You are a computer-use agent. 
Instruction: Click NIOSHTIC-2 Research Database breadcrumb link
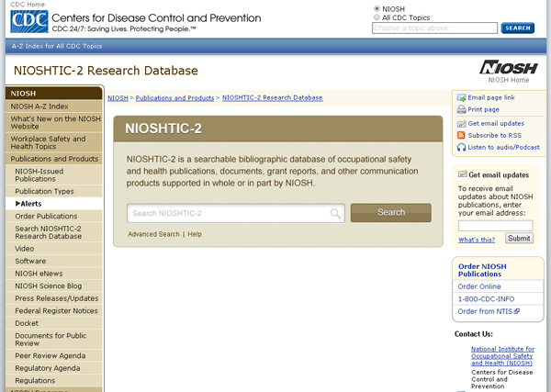pos(273,97)
